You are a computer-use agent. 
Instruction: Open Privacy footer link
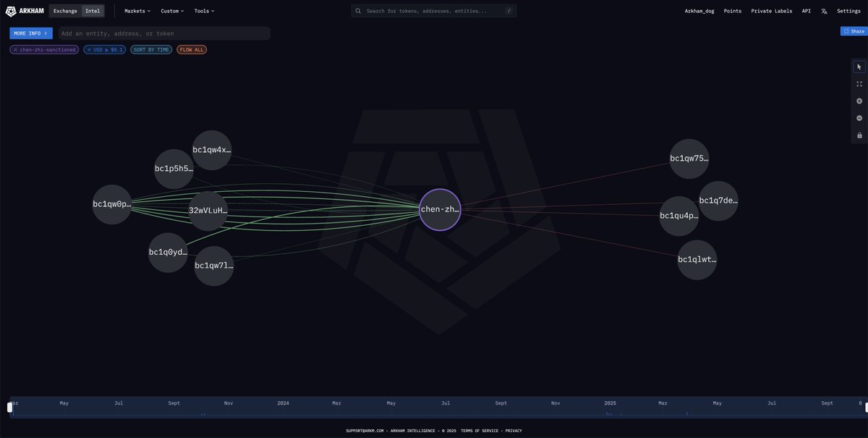[514, 431]
